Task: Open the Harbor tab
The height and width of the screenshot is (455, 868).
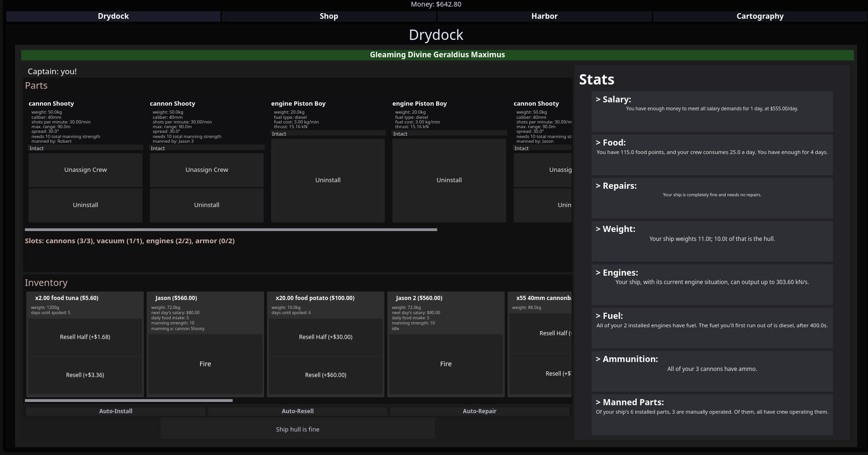Action: [x=544, y=16]
